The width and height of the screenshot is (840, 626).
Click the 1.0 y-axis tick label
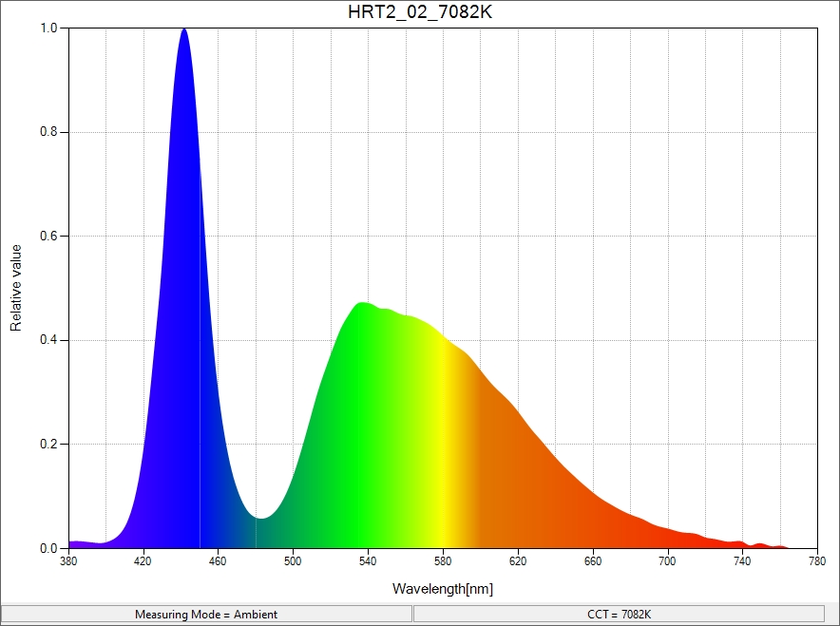point(49,28)
